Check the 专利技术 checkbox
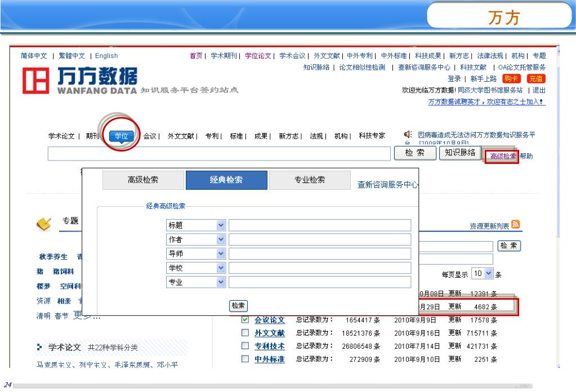This screenshot has width=576, height=392. [245, 346]
